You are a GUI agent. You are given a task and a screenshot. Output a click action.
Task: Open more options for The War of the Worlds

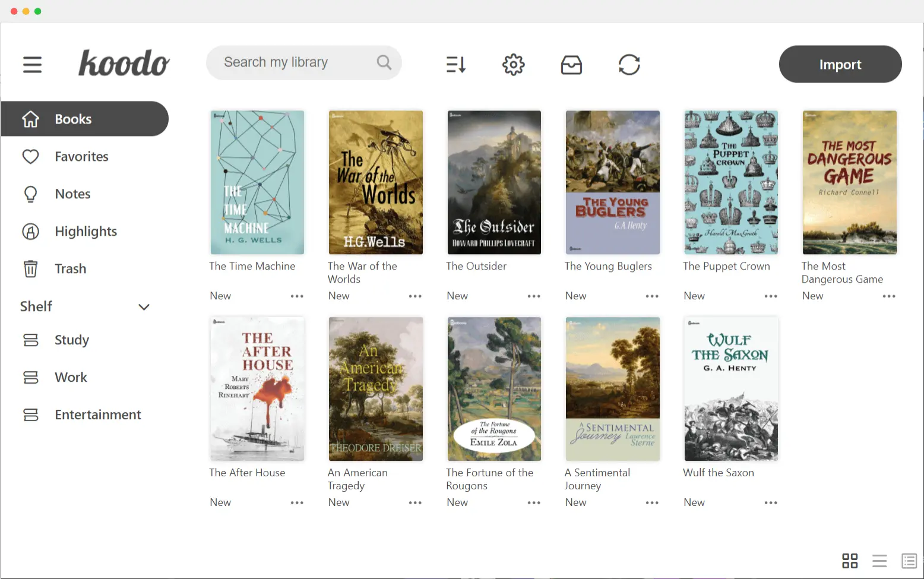(415, 296)
